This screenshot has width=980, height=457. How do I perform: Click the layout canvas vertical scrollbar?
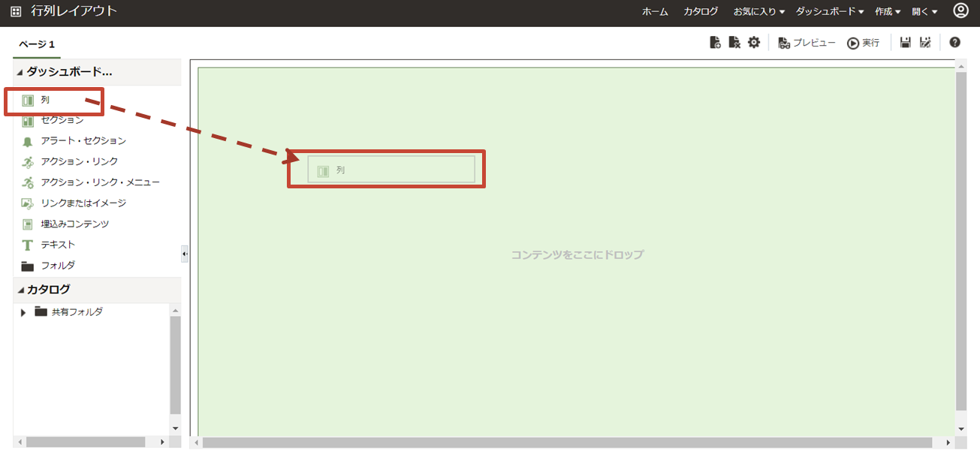(x=960, y=242)
